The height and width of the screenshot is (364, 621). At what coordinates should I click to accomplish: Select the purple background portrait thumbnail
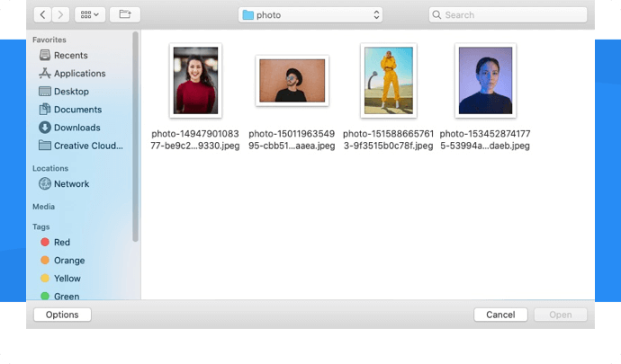[x=486, y=81]
